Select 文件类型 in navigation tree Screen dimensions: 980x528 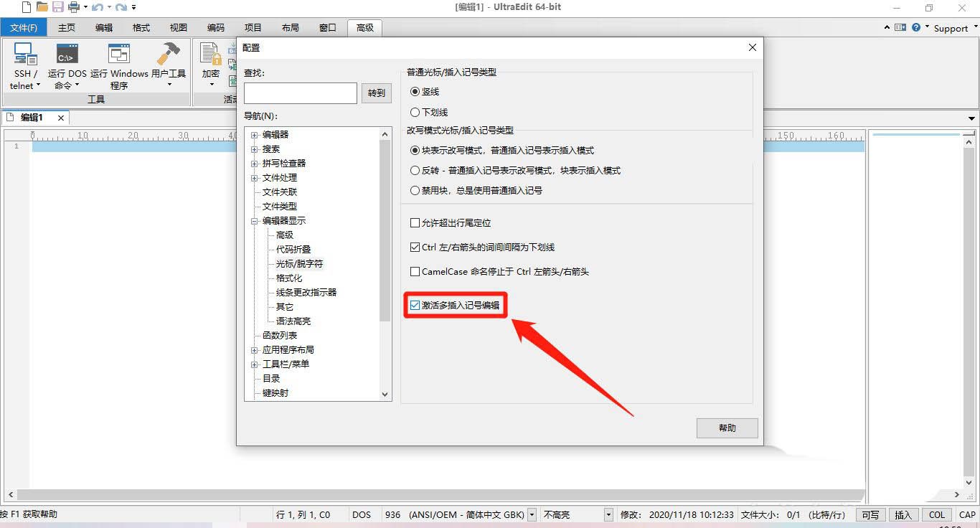(280, 207)
